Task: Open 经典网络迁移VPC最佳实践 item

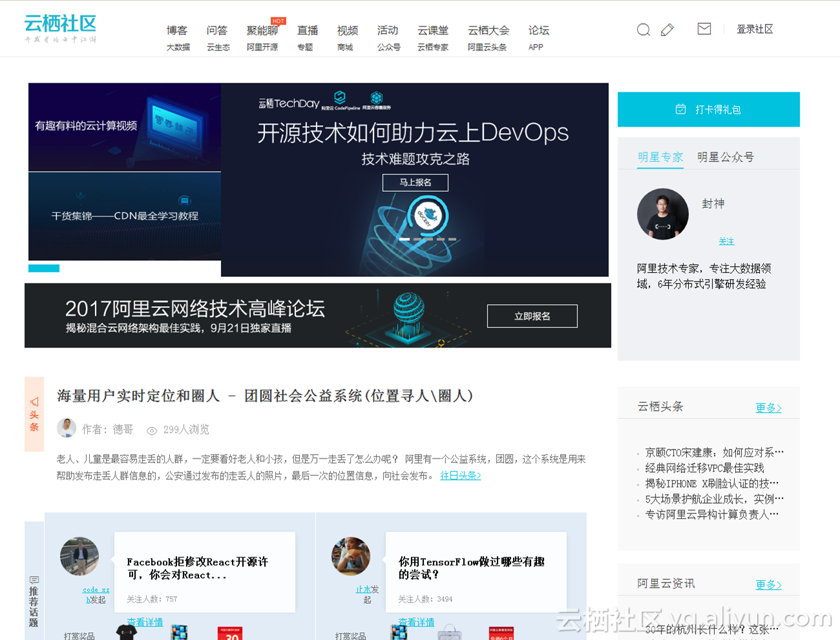Action: pyautogui.click(x=704, y=468)
